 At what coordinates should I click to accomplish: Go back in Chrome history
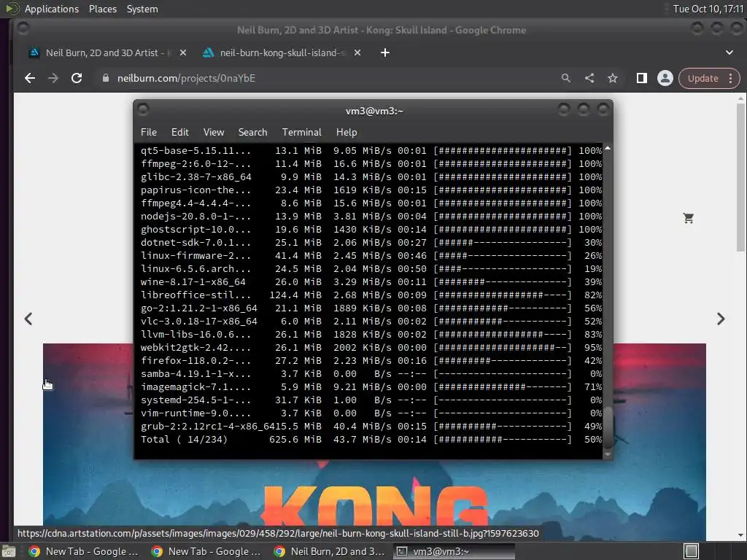click(30, 78)
